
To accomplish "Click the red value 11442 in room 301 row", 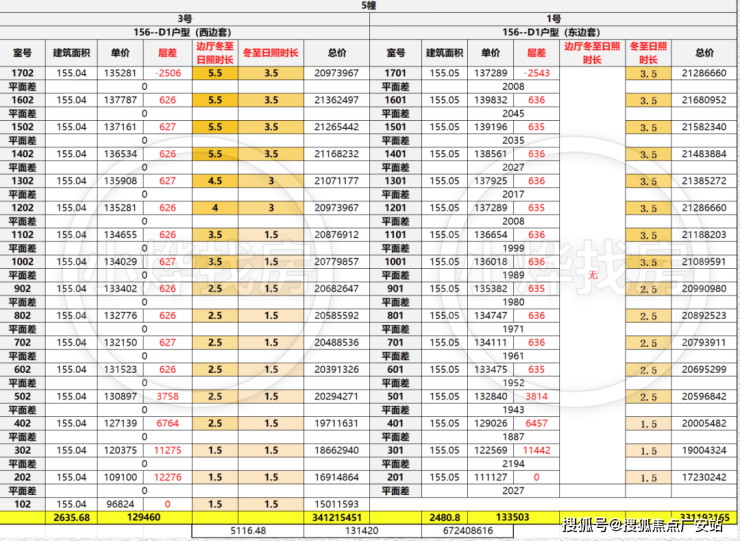I will tap(535, 451).
